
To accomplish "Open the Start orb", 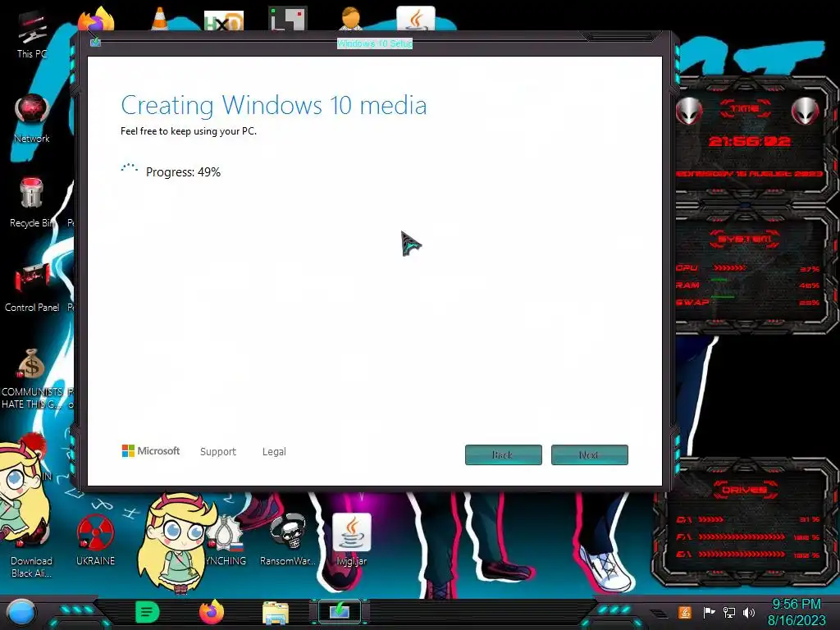I will [21, 612].
